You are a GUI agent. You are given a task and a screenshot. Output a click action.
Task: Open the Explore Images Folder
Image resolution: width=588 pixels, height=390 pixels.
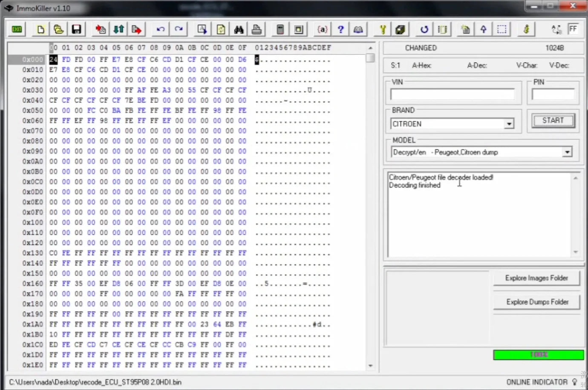point(536,278)
